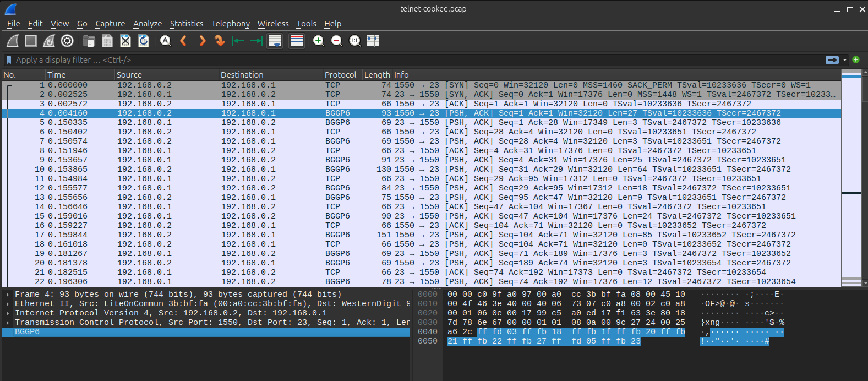Open capture options gear icon
The height and width of the screenshot is (381, 868).
pyautogui.click(x=67, y=41)
